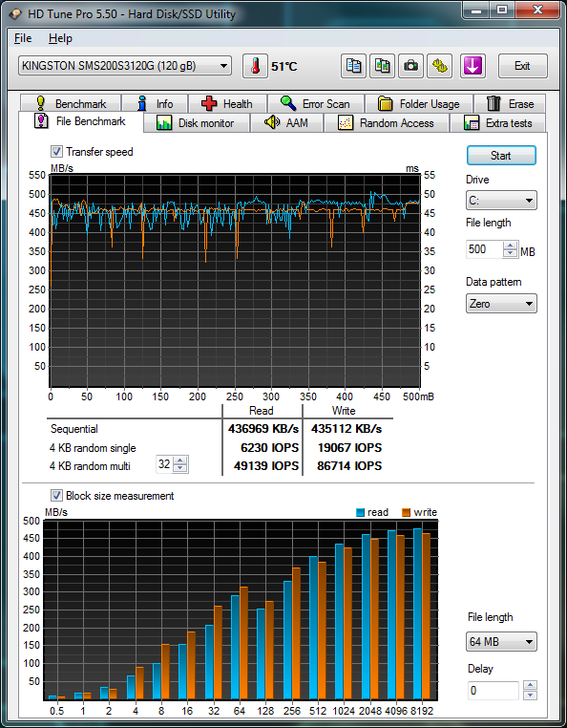This screenshot has width=567, height=728.
Task: Open the File menu
Action: [23, 38]
